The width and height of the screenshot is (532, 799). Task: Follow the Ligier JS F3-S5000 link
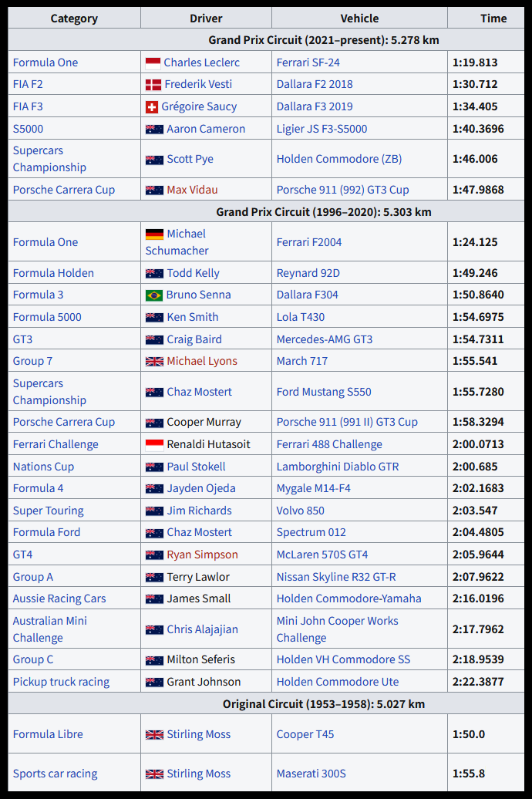(322, 129)
